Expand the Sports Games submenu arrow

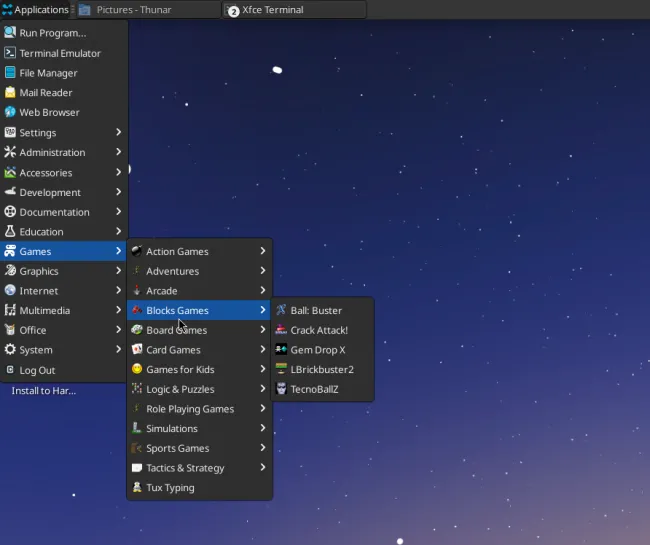tap(263, 448)
